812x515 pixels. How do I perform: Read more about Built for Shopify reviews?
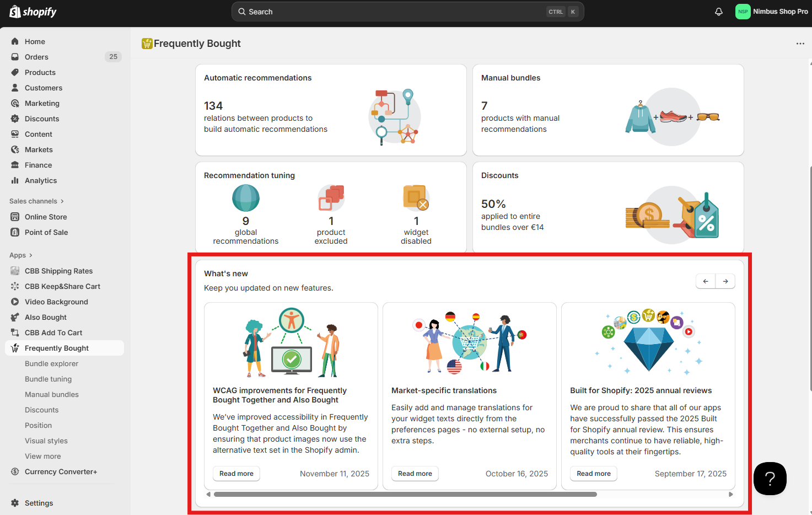594,474
